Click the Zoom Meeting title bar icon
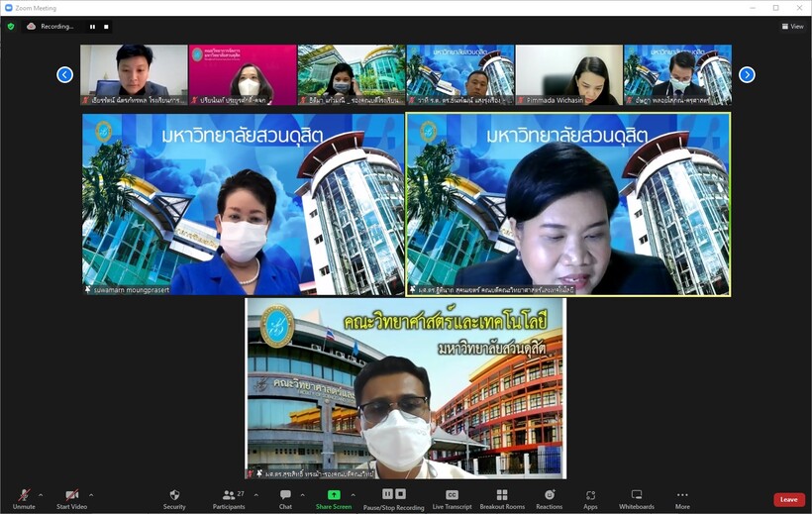The height and width of the screenshot is (514, 812). pyautogui.click(x=8, y=8)
